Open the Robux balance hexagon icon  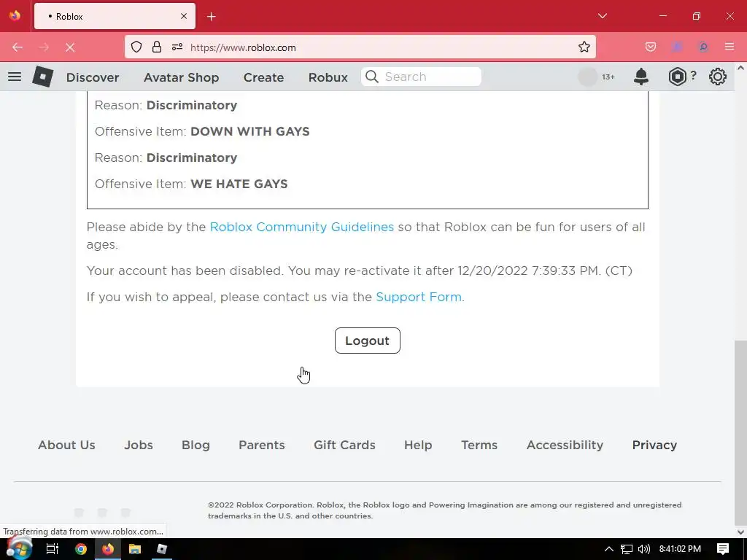(x=677, y=77)
